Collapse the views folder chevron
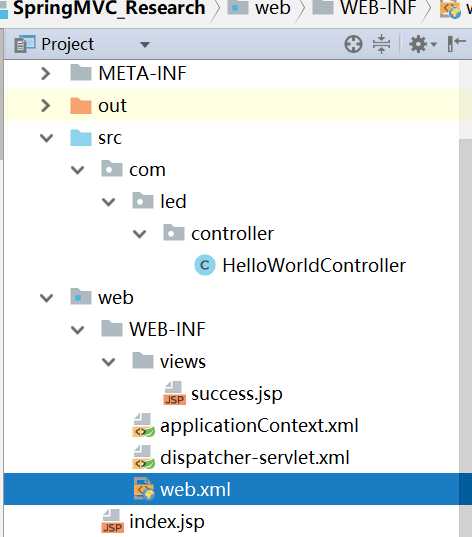 tap(108, 362)
